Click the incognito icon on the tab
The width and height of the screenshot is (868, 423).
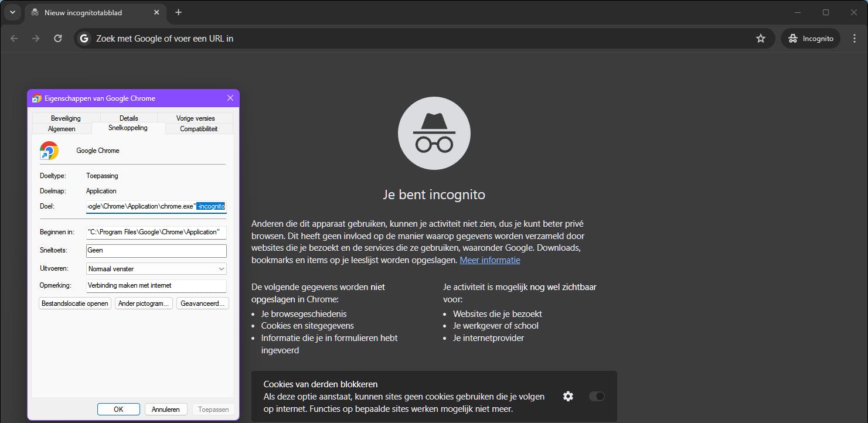(35, 12)
